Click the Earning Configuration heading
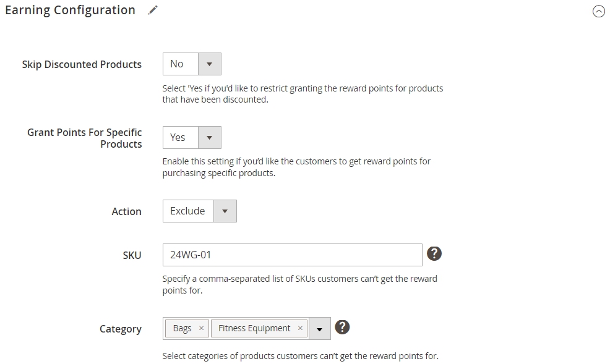Image resolution: width=610 pixels, height=364 pixels. pos(70,10)
